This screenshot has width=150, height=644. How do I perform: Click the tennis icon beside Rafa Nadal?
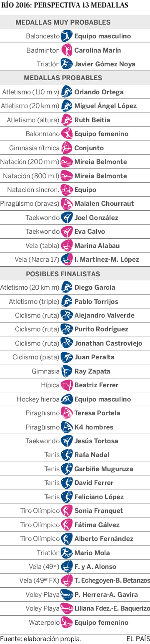(67, 455)
